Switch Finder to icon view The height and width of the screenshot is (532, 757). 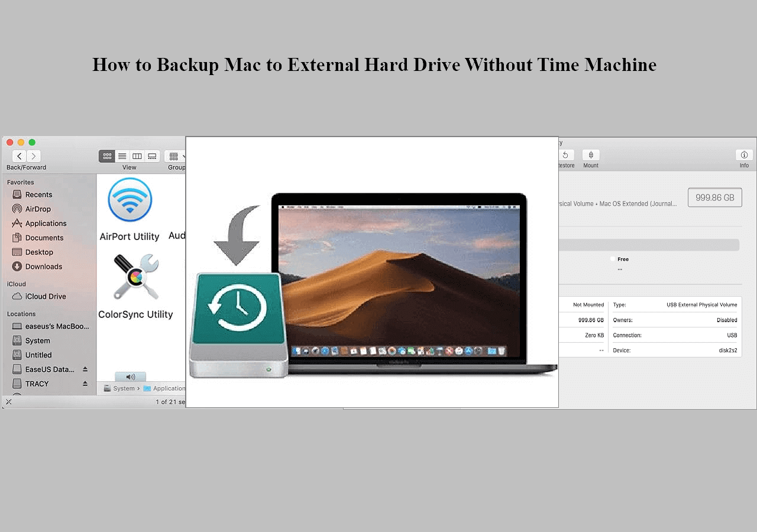(107, 156)
